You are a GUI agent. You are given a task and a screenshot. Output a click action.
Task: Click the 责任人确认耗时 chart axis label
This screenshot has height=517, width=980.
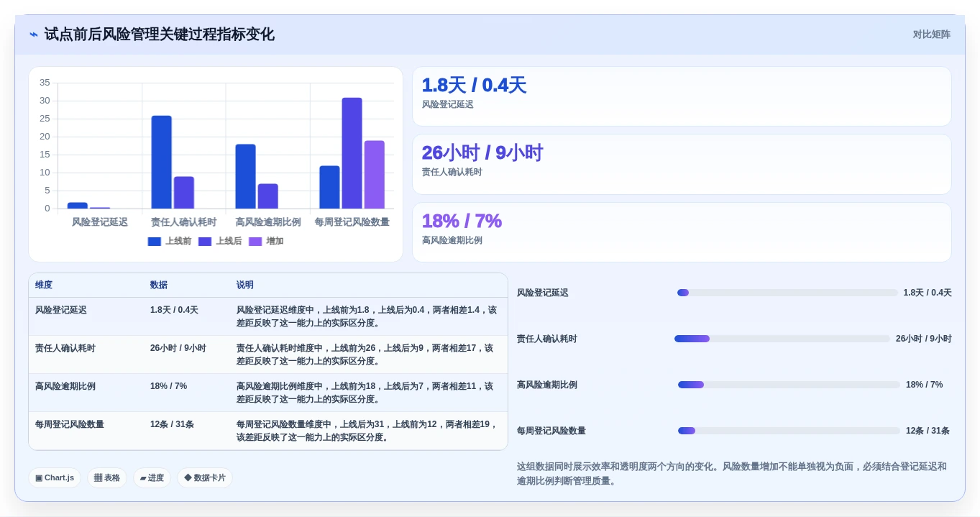pyautogui.click(x=184, y=222)
